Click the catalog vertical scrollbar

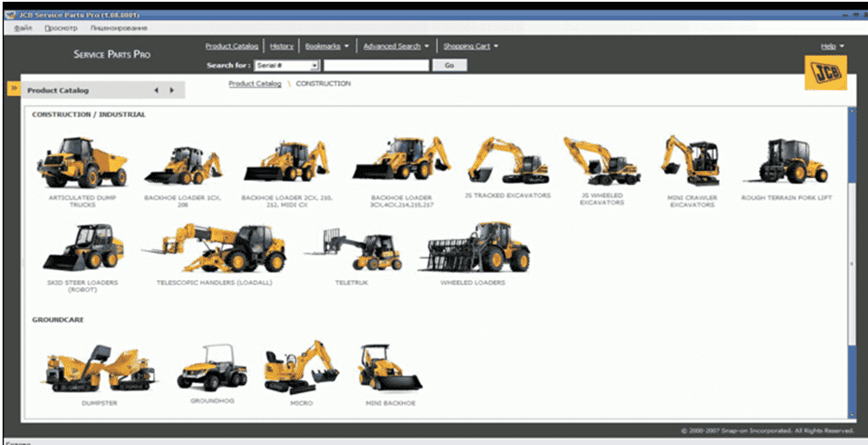coord(851,264)
